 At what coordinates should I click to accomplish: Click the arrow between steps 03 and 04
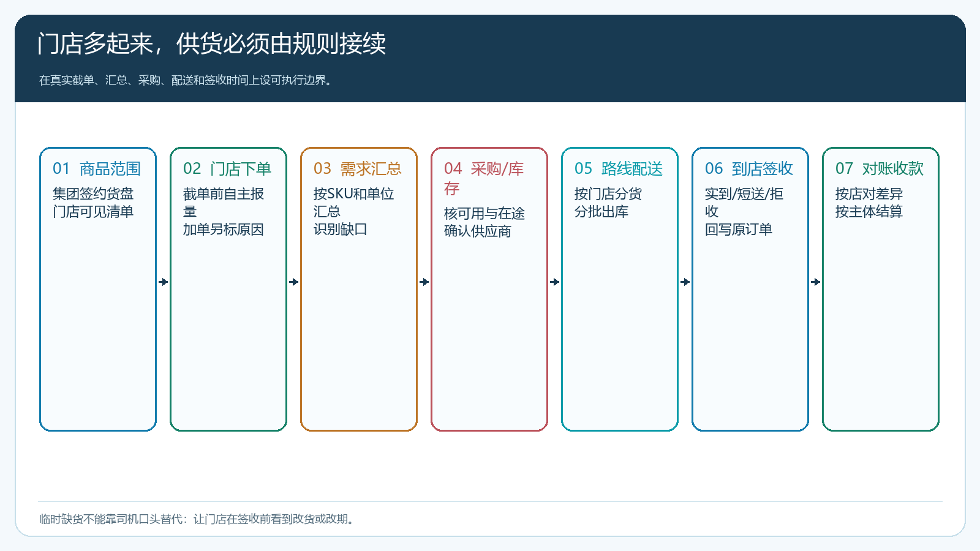(x=424, y=282)
